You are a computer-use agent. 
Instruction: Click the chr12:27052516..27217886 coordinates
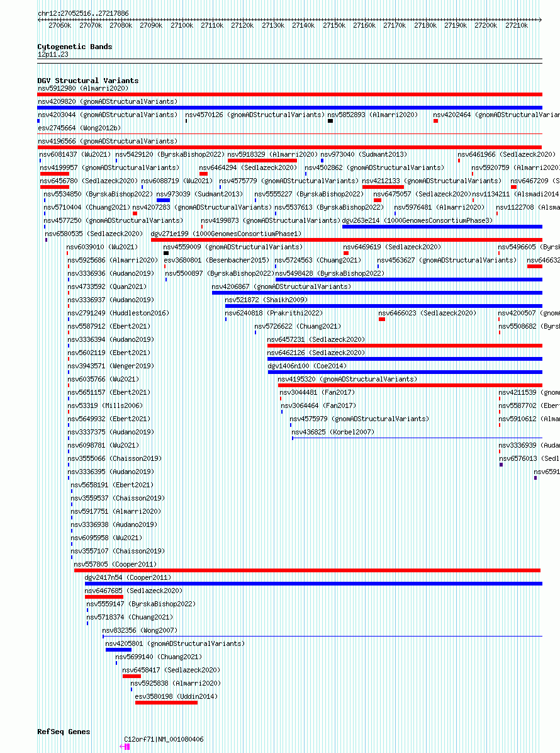[x=83, y=13]
